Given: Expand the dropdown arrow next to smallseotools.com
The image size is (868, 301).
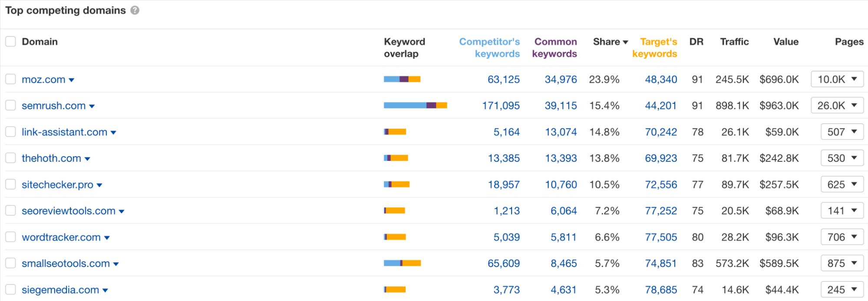Looking at the screenshot, I should tap(116, 264).
